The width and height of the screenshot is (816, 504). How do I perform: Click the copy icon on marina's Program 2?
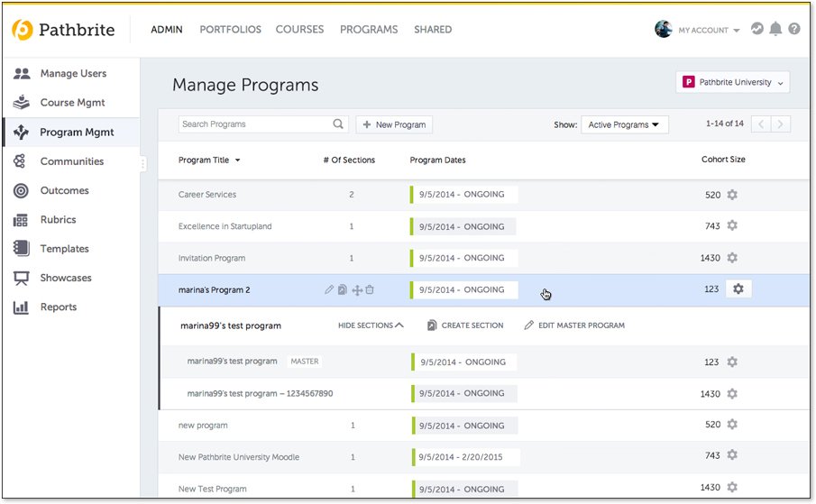click(x=343, y=289)
